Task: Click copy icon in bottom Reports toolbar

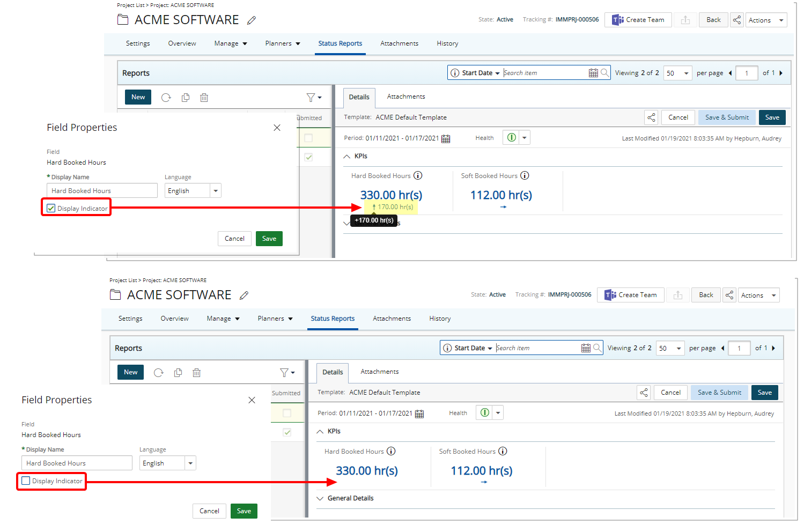Action: (178, 372)
